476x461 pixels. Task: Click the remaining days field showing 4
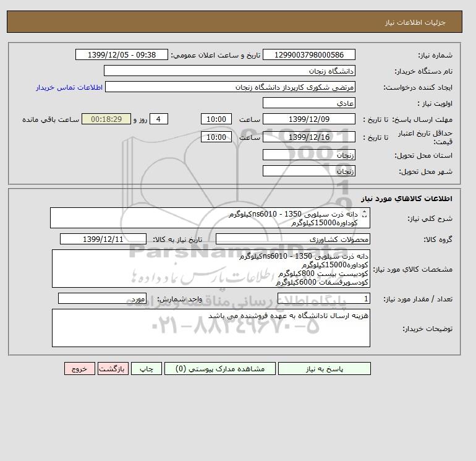pyautogui.click(x=158, y=119)
